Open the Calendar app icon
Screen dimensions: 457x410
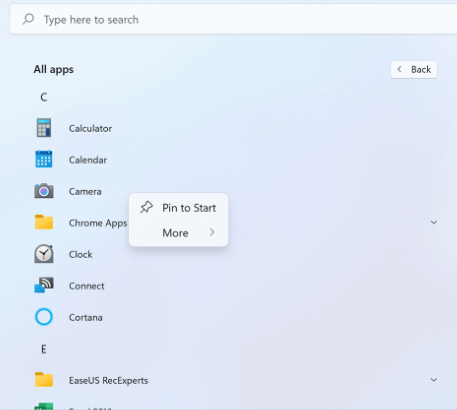(x=44, y=159)
